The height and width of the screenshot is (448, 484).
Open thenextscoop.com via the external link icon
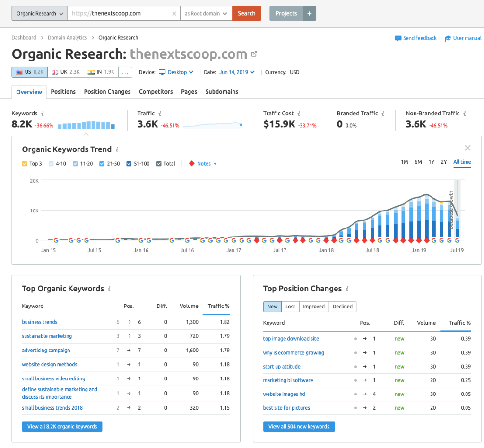coord(254,54)
